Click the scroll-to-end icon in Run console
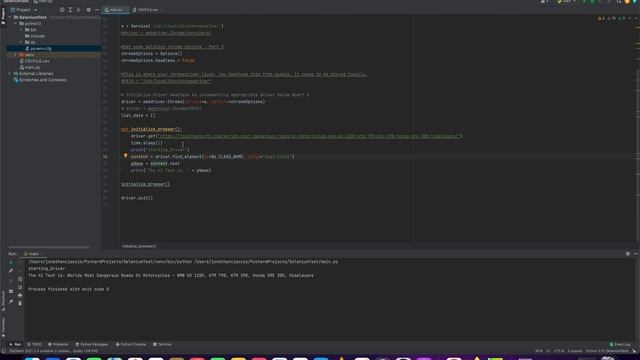This screenshot has height=360, width=640. (20, 287)
